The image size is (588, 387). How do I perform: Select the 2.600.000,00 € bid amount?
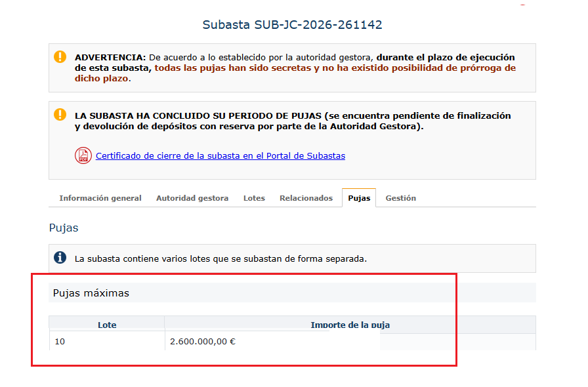(203, 341)
